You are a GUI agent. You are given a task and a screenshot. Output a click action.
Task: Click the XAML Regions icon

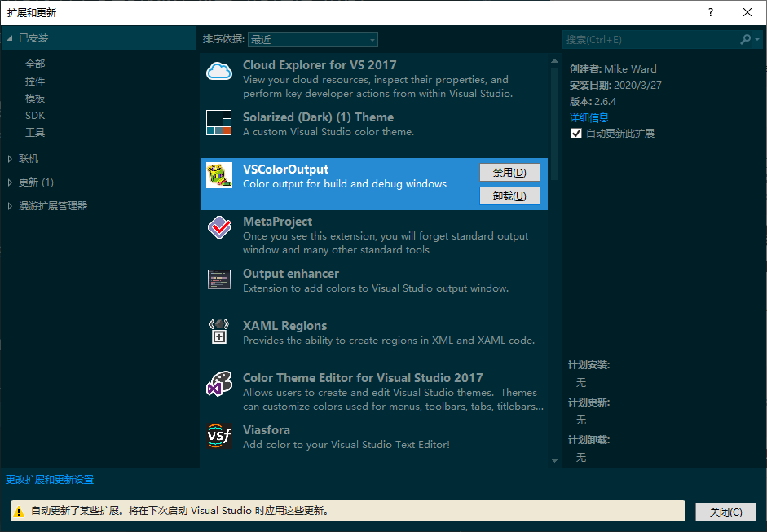(x=219, y=332)
